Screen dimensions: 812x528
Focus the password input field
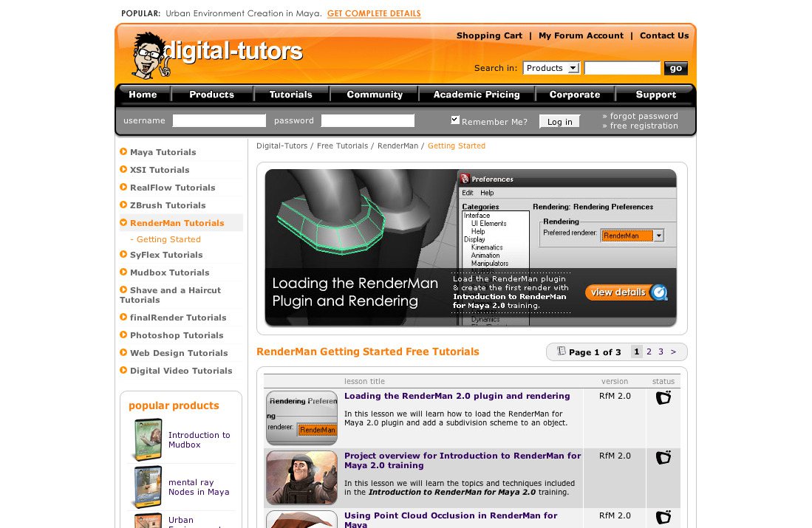tap(368, 120)
